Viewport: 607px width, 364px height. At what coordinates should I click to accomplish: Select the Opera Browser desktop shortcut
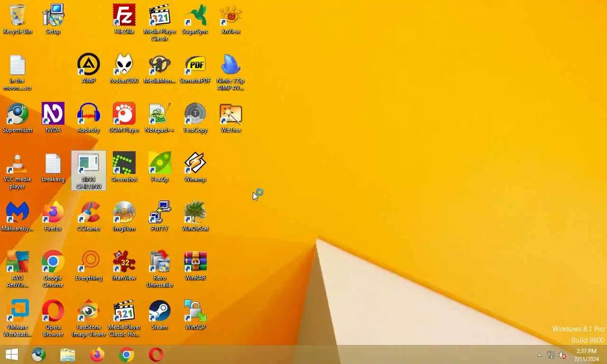53,318
